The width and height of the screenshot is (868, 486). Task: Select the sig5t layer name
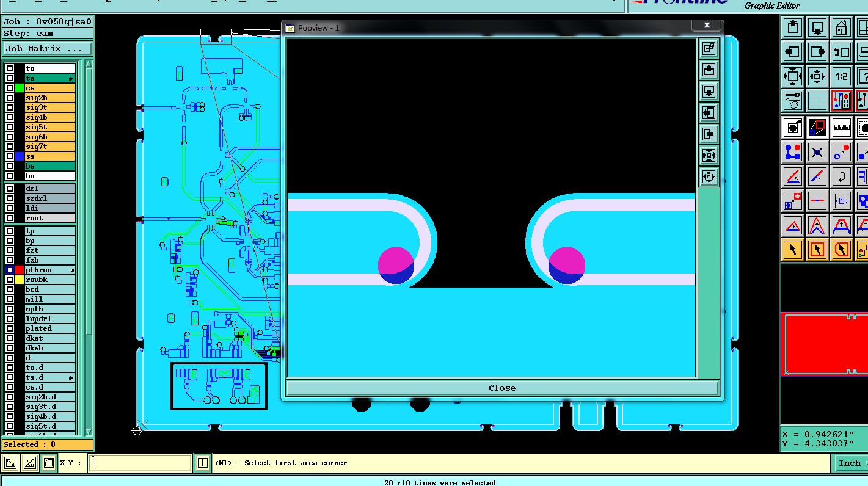click(x=49, y=127)
